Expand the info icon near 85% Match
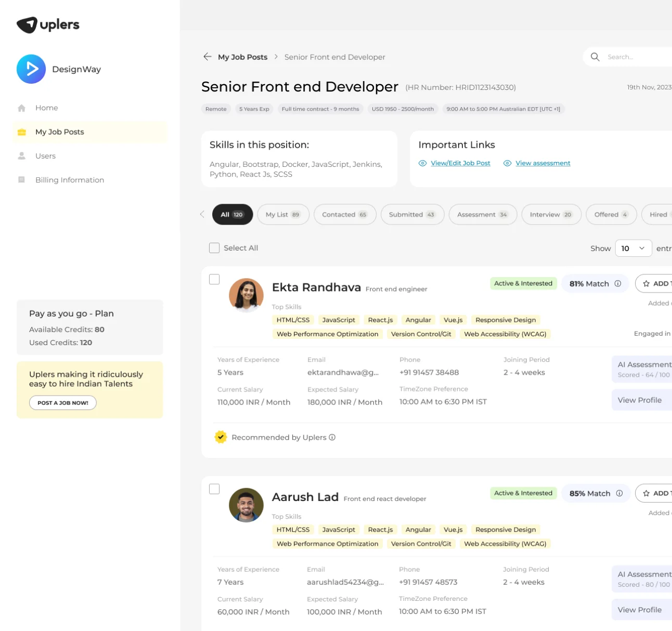Viewport: 672px width, 631px height. point(619,493)
